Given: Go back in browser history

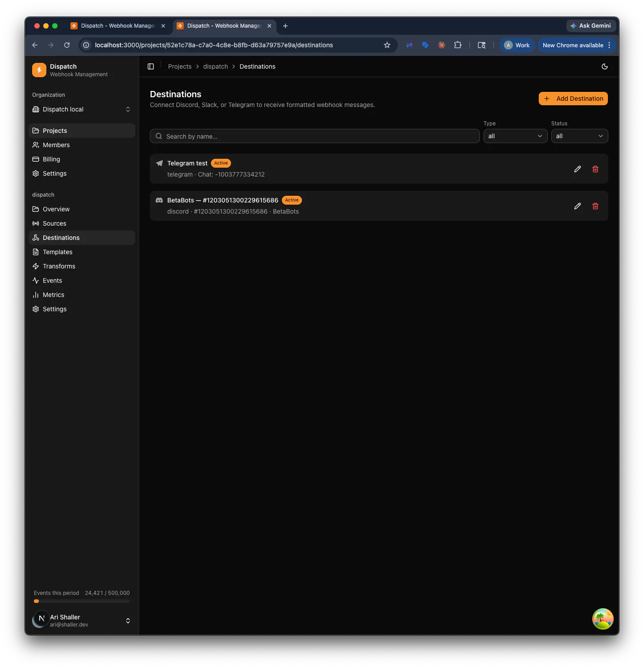Looking at the screenshot, I should pos(35,45).
